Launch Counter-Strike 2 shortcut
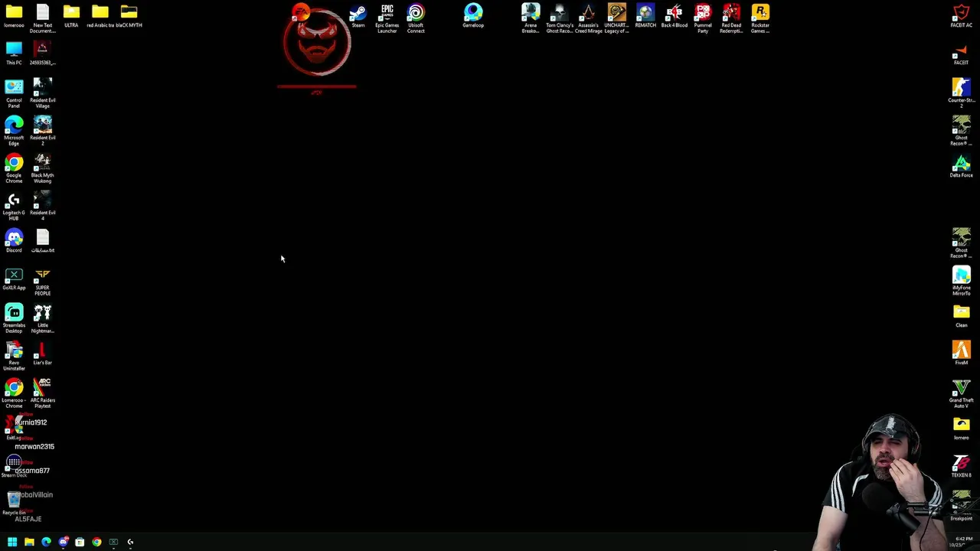980x551 pixels. (x=962, y=93)
